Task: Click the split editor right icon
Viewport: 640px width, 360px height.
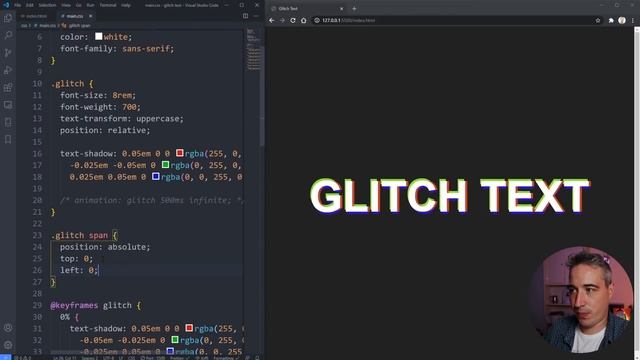Action: [x=245, y=16]
